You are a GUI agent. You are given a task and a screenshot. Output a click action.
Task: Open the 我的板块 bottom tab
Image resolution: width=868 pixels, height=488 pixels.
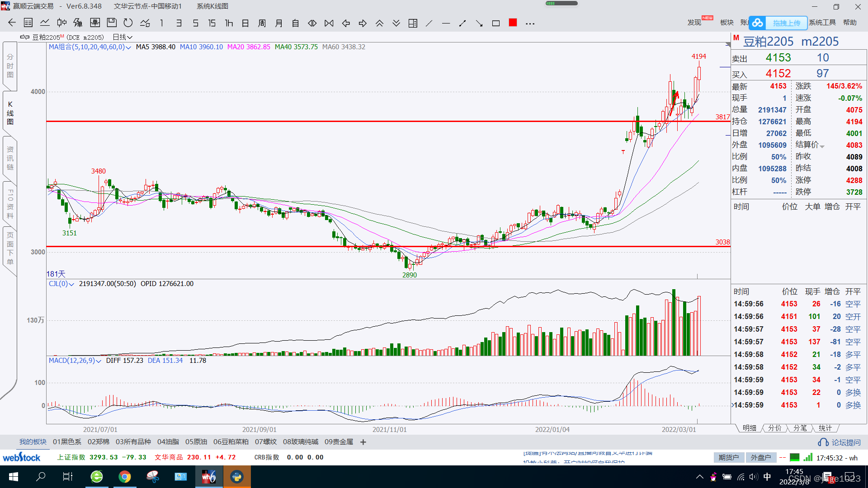33,442
